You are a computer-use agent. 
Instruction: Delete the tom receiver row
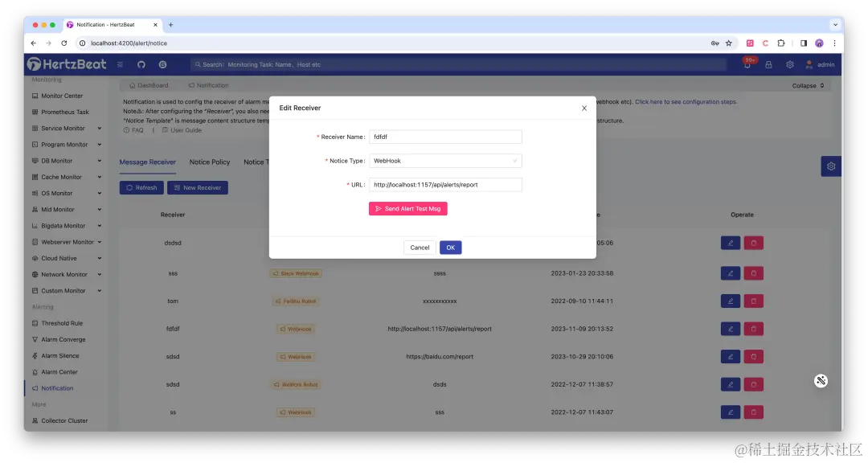[x=753, y=301]
